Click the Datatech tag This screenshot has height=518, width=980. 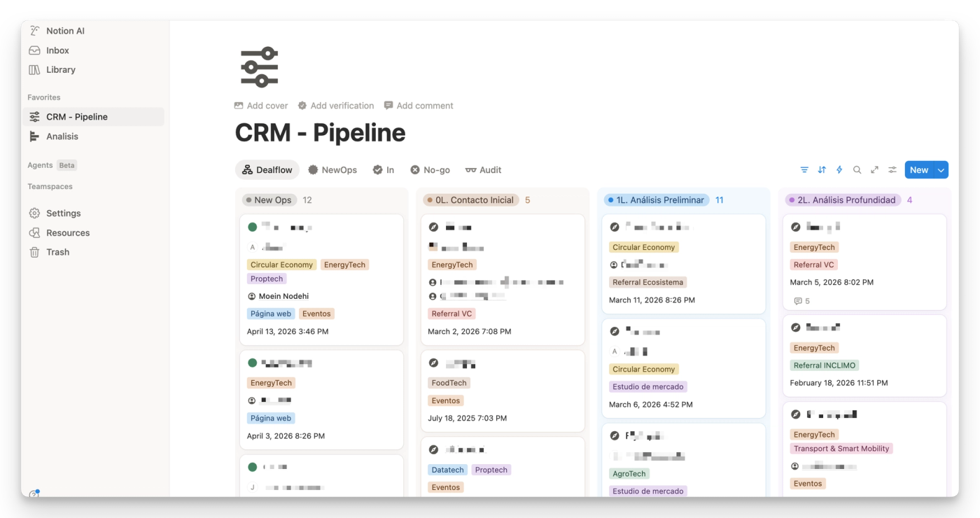(x=448, y=470)
